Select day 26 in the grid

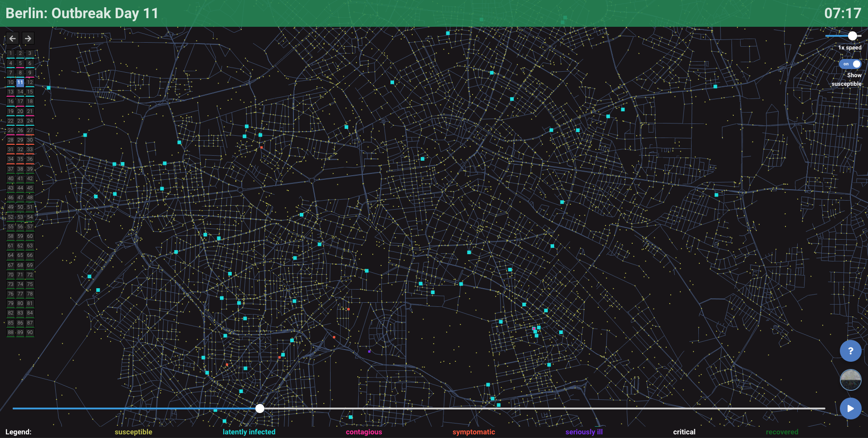20,130
